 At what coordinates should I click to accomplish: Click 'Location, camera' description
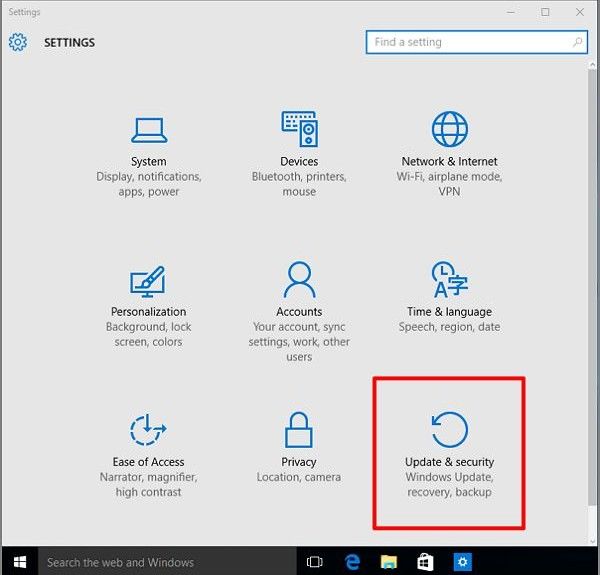(299, 477)
